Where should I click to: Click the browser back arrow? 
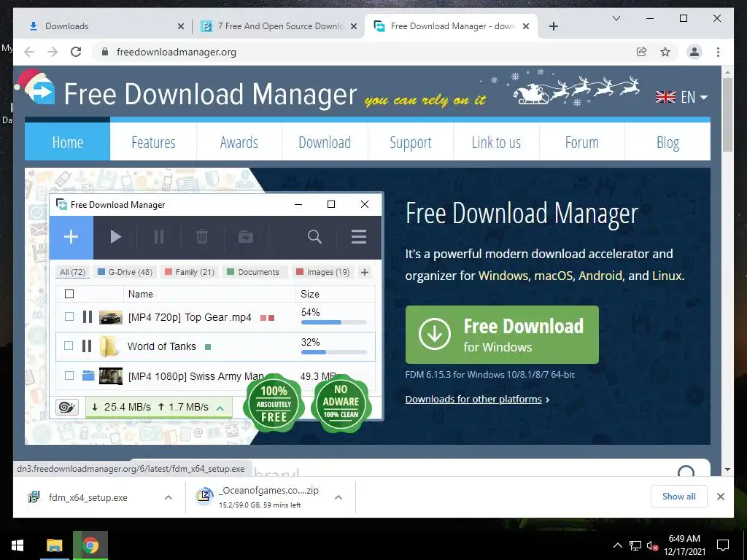[29, 52]
